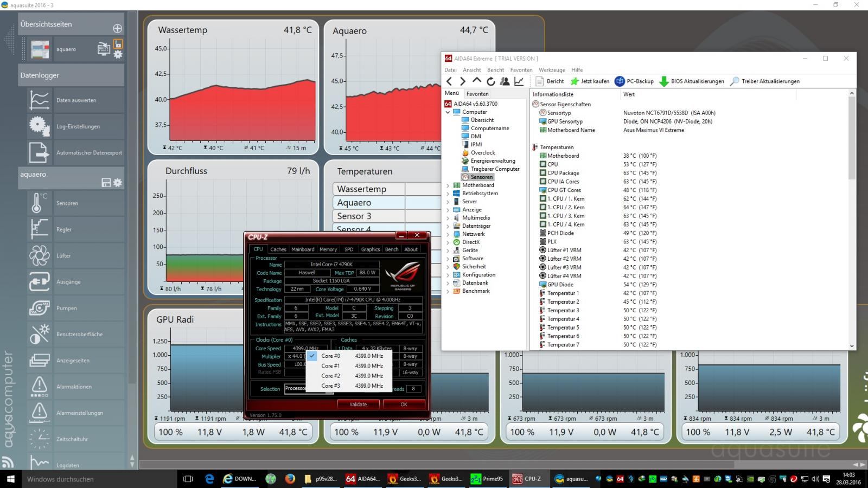Open Ausgänge plug icon
This screenshot has width=868, height=488.
tap(39, 281)
